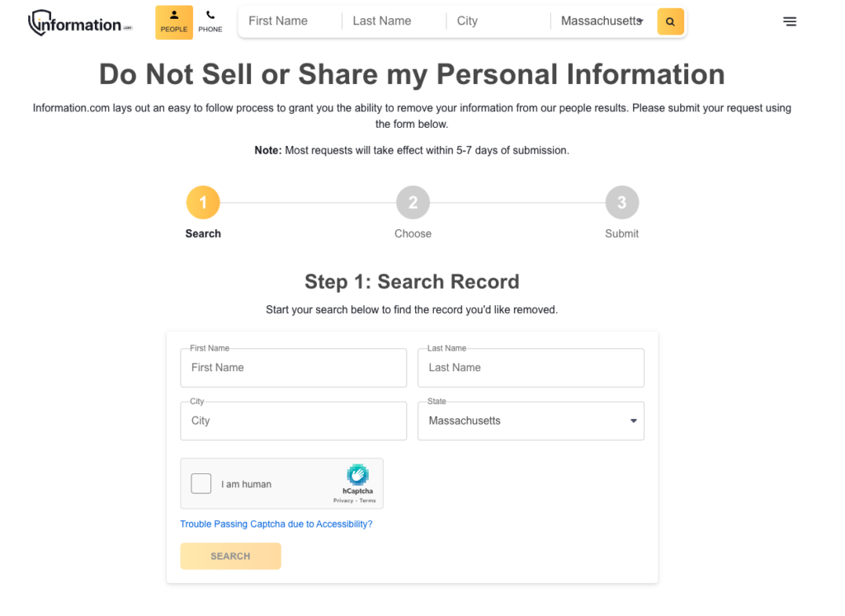This screenshot has height=616, width=845.
Task: Click the Step 3 Submit circle
Action: tap(621, 202)
